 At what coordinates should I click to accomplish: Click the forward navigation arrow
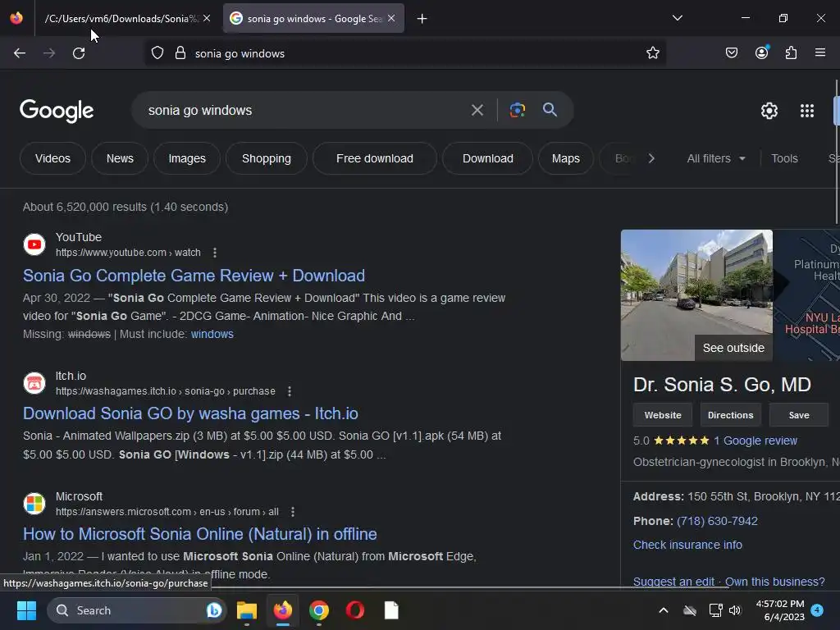(49, 53)
